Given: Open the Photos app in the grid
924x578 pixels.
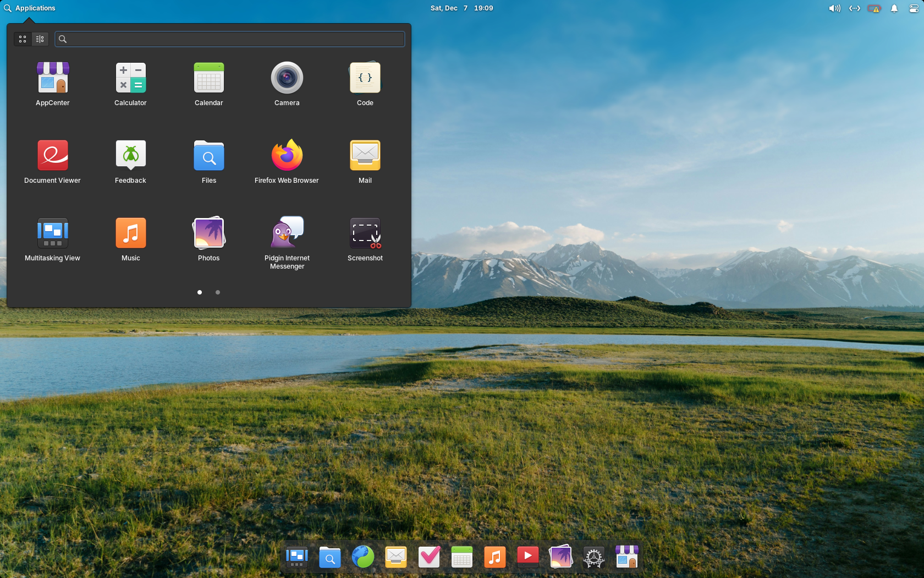Looking at the screenshot, I should (x=208, y=239).
